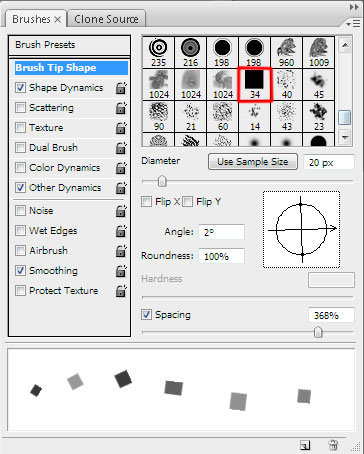Toggle lock icon next to Noise
Image resolution: width=364 pixels, height=454 pixels.
click(x=121, y=211)
